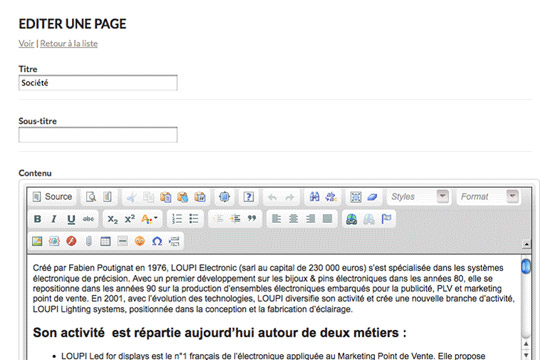The height and width of the screenshot is (360, 540).
Task: Decrease indent with the outdent icon
Action: 218,219
